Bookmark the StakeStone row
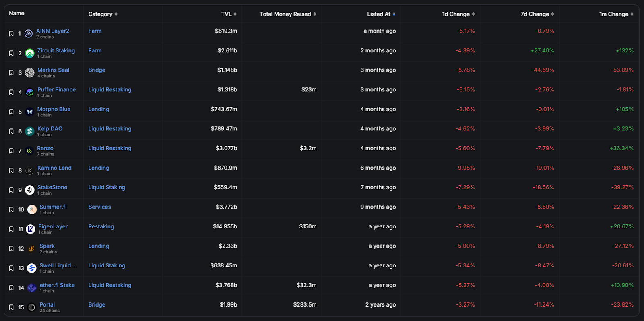This screenshot has width=644, height=321. point(11,190)
